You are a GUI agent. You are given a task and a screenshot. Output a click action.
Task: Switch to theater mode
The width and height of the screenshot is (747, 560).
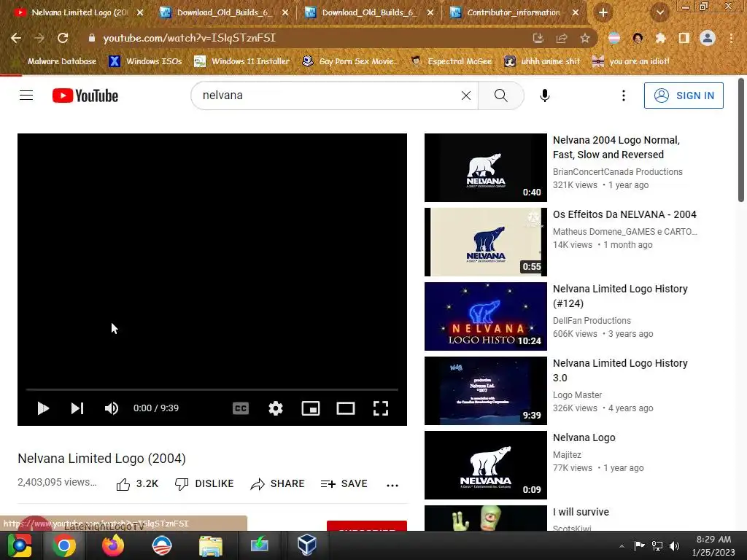tap(345, 408)
